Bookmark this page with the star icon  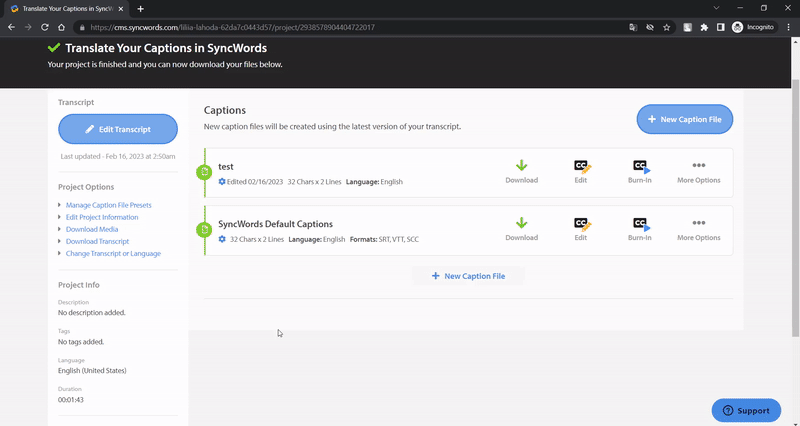tap(666, 28)
